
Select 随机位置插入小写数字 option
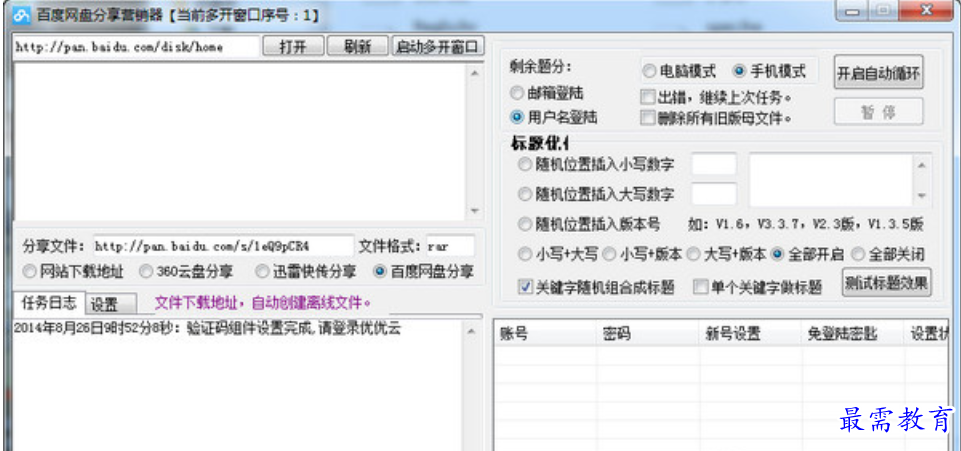(x=596, y=164)
